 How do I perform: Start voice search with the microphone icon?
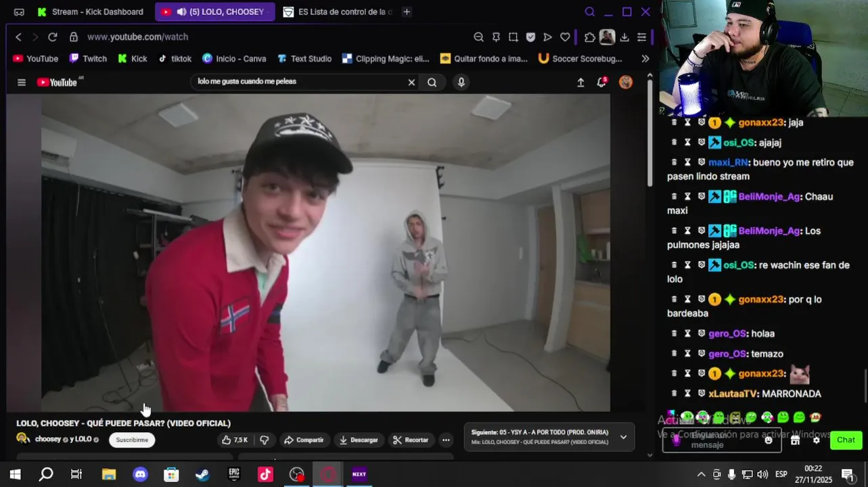coord(461,83)
